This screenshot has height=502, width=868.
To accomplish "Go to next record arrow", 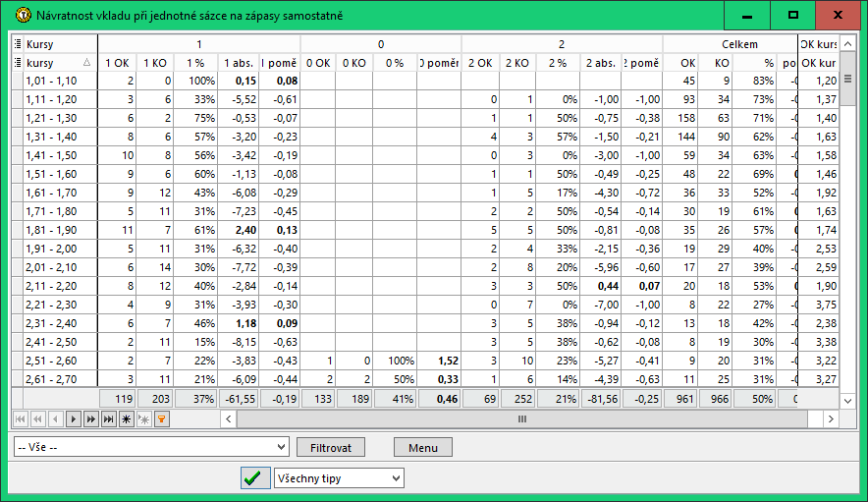I will coord(73,419).
